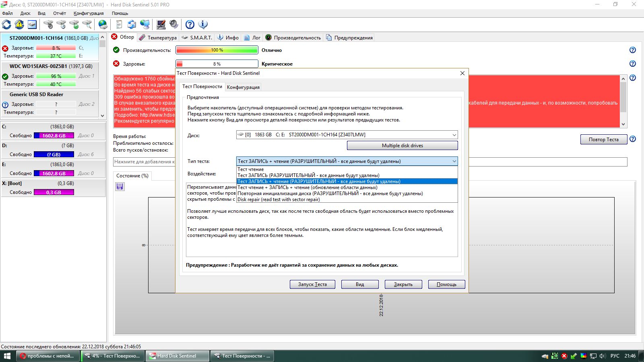Open the Помощь menu
644x362 pixels.
[x=120, y=13]
